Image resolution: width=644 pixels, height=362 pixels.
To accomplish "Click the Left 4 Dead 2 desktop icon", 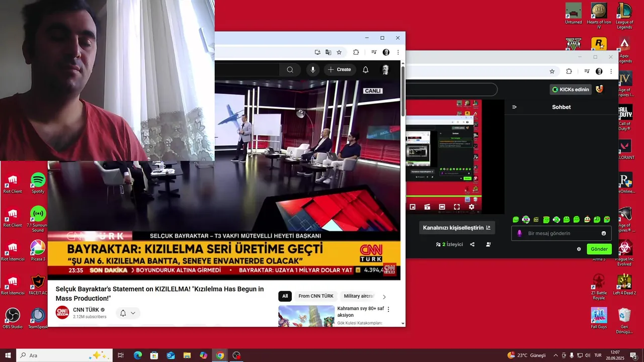I will click(x=624, y=285).
